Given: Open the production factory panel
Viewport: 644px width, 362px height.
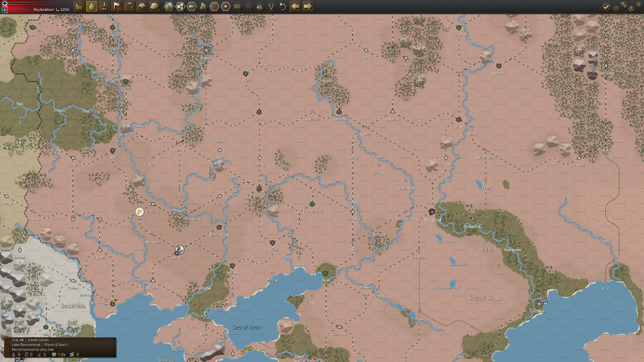Looking at the screenshot, I should (x=79, y=7).
